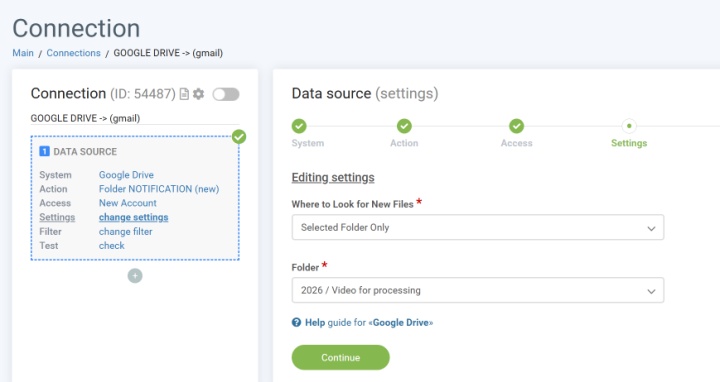720x382 pixels.
Task: Click the Continue button
Action: (340, 357)
